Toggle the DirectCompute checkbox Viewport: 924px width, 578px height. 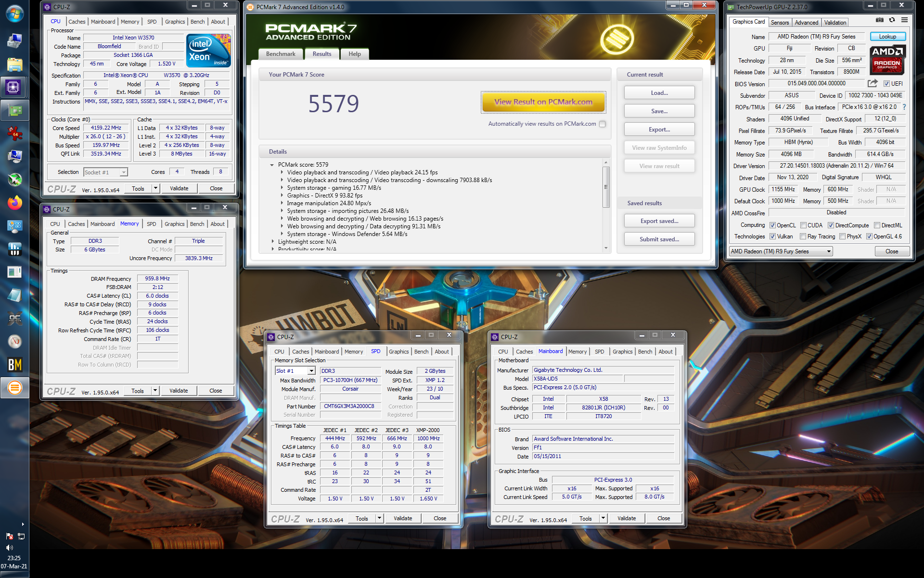tap(831, 225)
